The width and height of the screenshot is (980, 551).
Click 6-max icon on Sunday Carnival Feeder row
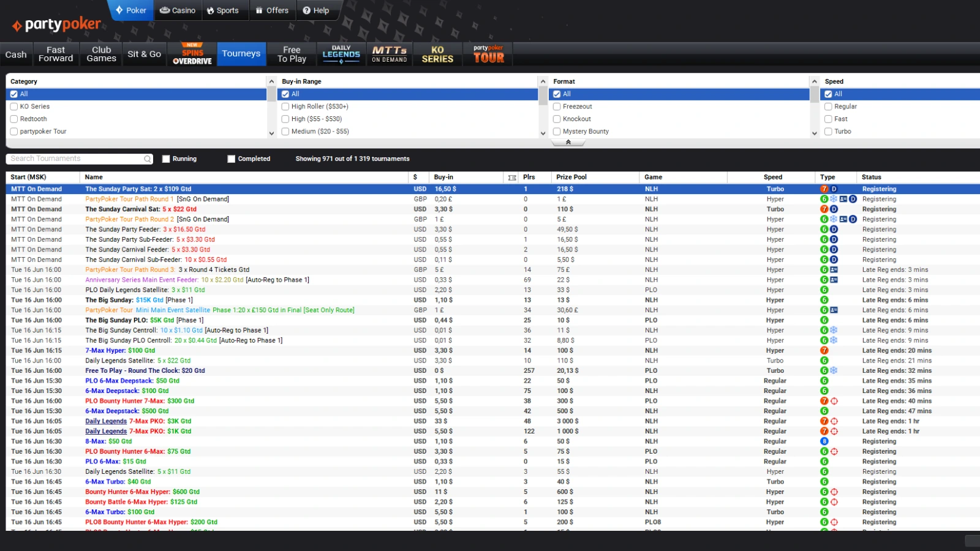824,250
